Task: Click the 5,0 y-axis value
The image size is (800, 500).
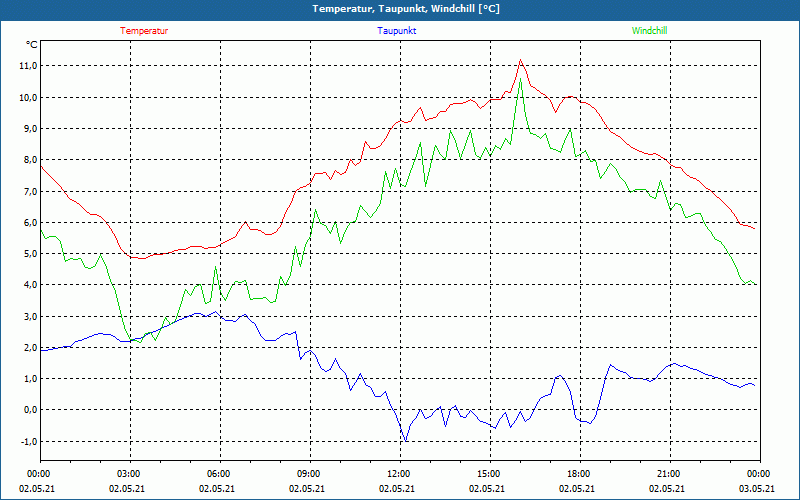Action: (x=29, y=254)
